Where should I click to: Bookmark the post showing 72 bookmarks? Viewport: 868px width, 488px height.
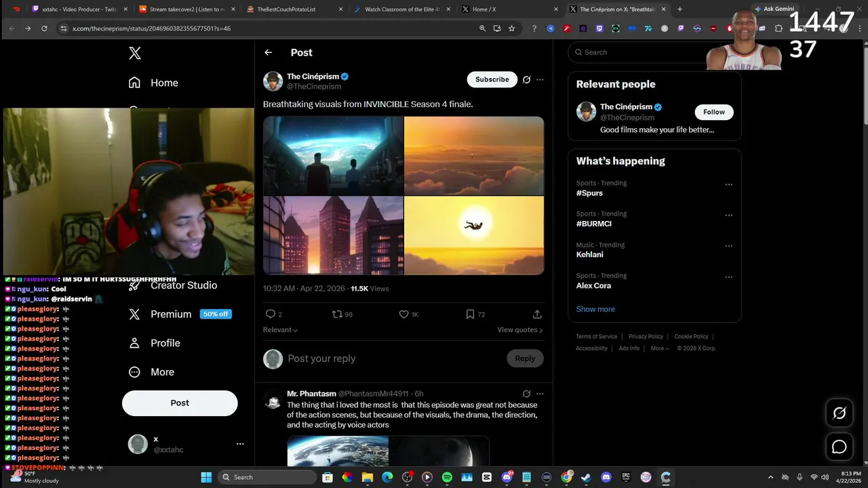(x=475, y=314)
